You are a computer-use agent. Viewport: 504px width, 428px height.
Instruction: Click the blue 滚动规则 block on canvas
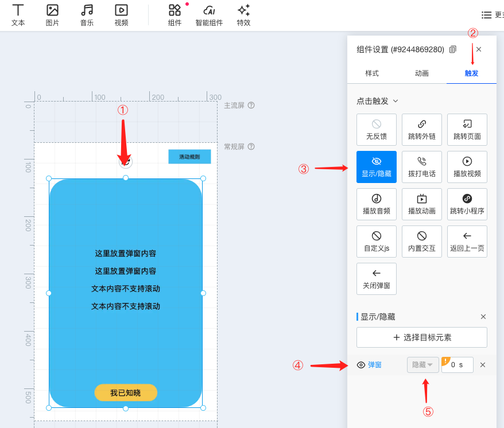[x=189, y=157]
